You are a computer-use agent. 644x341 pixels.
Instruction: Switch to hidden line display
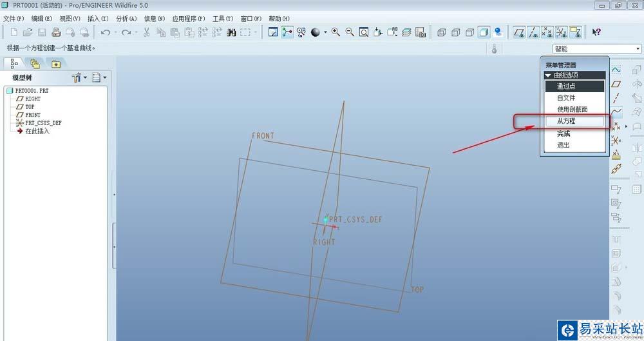pos(455,32)
